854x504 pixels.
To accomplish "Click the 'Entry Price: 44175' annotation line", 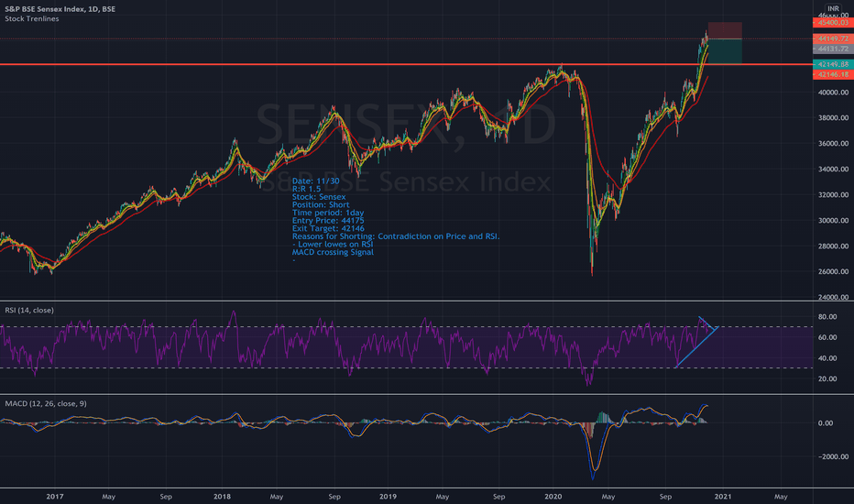I will click(328, 221).
